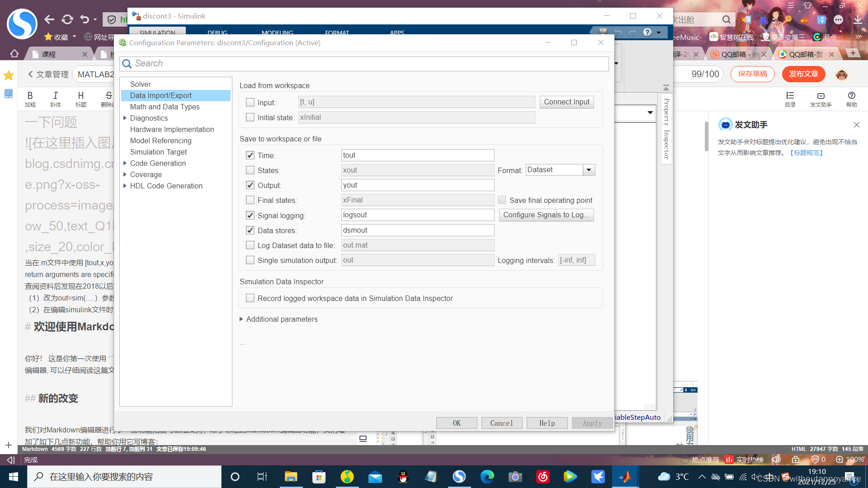Switch to the MODELING tab in Simulink
868x488 pixels.
[277, 33]
